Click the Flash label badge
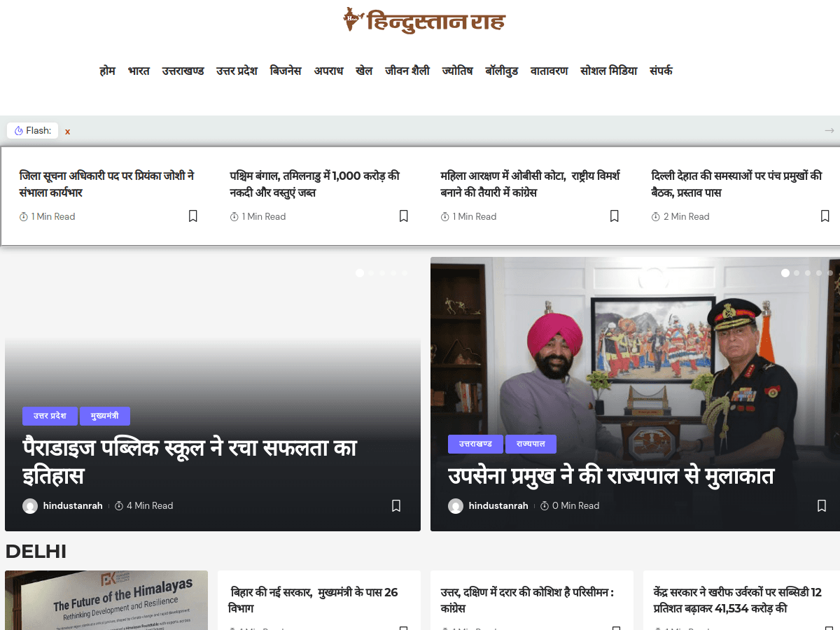 pos(33,131)
